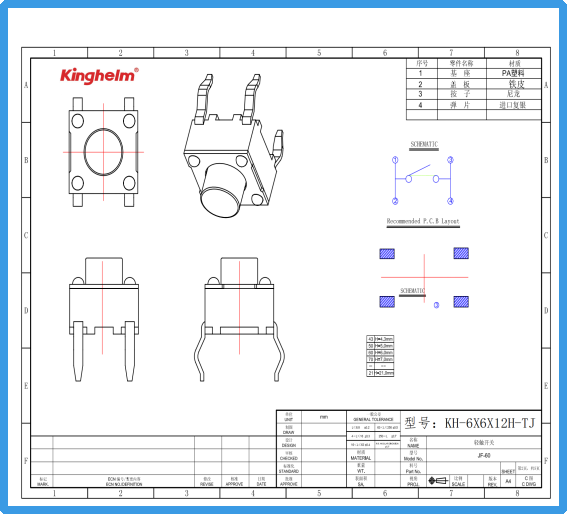The height and width of the screenshot is (514, 568).
Task: Click the 'STANDARD' label in the title block
Action: pyautogui.click(x=289, y=471)
